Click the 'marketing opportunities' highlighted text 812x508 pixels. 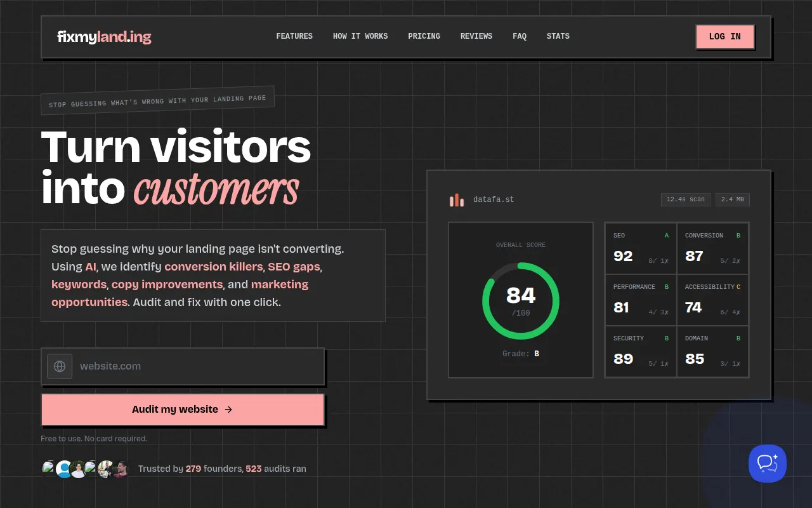coord(180,293)
